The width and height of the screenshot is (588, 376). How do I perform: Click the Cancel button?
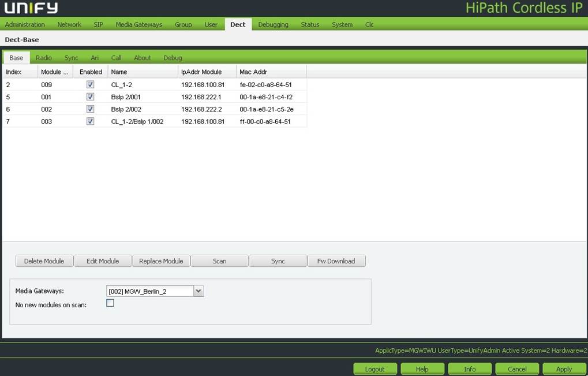(x=517, y=369)
